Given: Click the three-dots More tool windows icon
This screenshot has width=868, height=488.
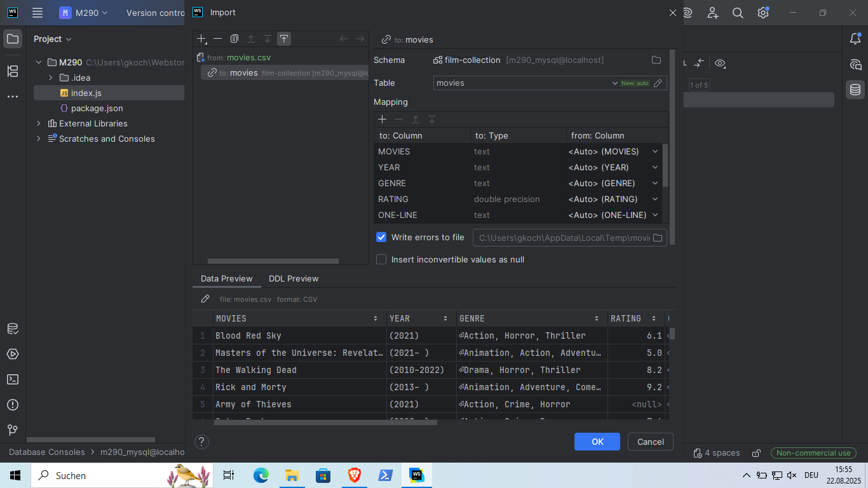Looking at the screenshot, I should click(13, 97).
